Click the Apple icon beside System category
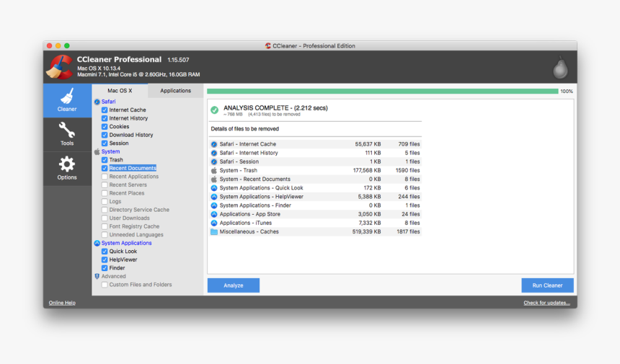The width and height of the screenshot is (620, 364). (97, 151)
